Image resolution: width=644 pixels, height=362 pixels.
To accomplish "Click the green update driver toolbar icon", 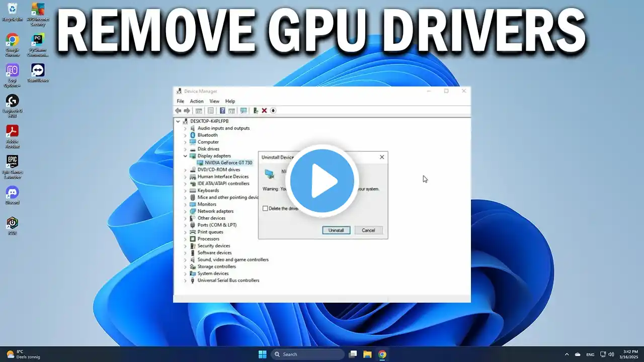I will (256, 111).
